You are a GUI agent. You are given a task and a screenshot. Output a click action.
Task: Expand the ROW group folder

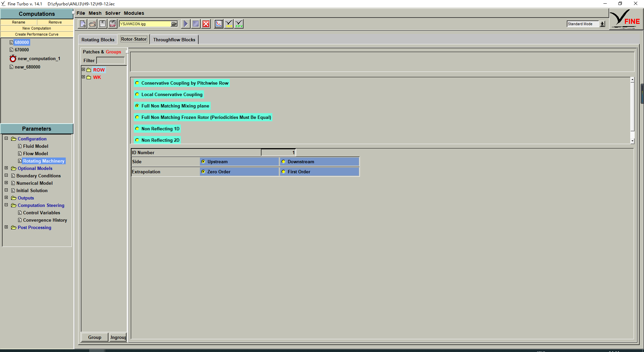(x=84, y=70)
